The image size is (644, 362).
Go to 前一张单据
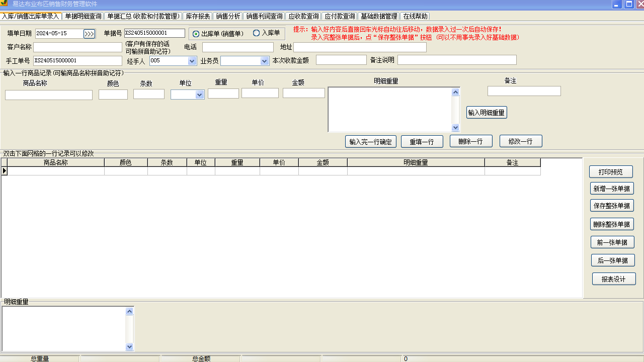612,242
